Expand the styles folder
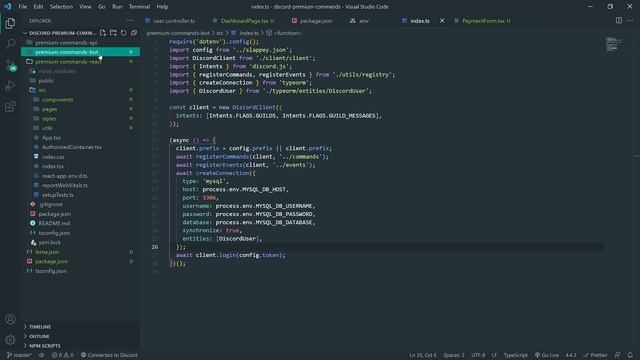The height and width of the screenshot is (360, 640). point(81,118)
